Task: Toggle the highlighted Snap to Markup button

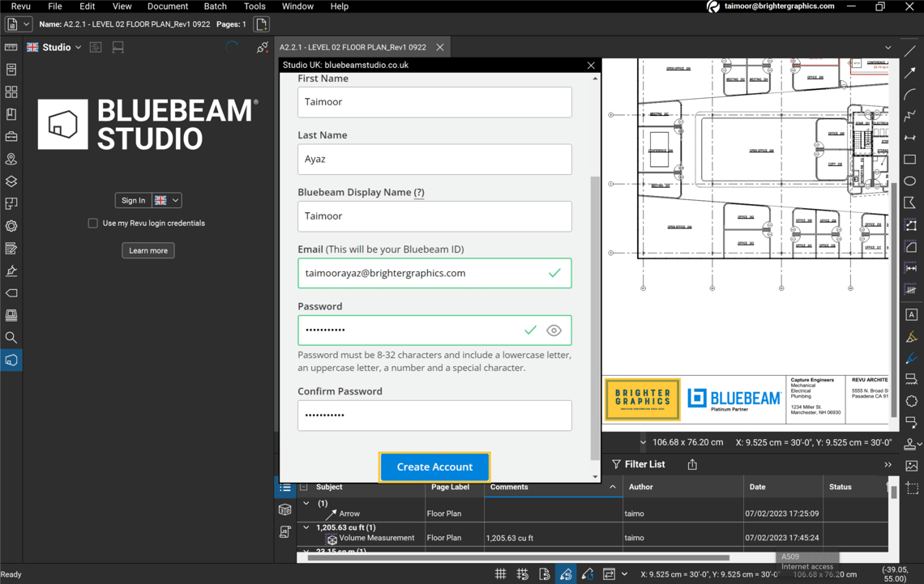Action: pos(566,574)
